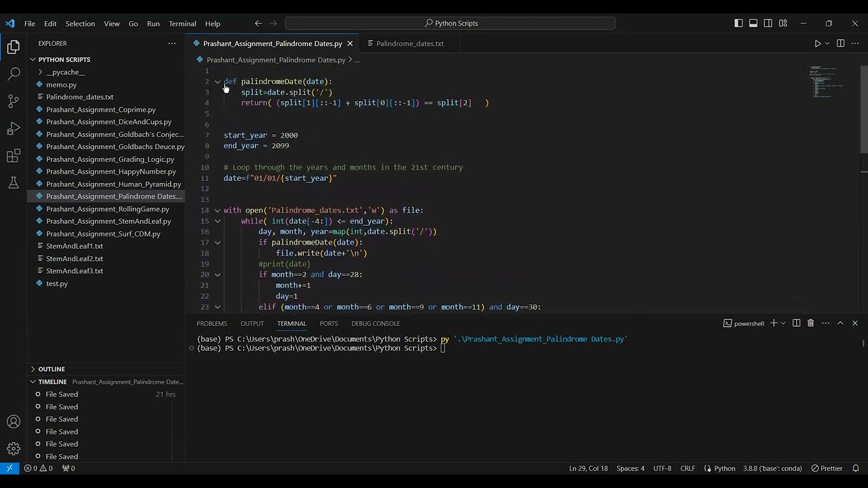Image resolution: width=868 pixels, height=488 pixels.
Task: Switch to the PORTS panel tab
Action: tap(329, 323)
